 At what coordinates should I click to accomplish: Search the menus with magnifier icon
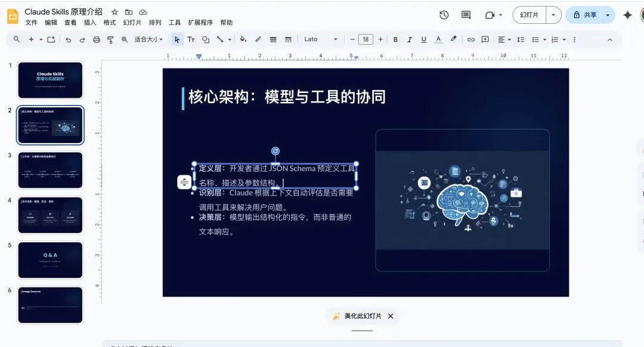tap(17, 39)
